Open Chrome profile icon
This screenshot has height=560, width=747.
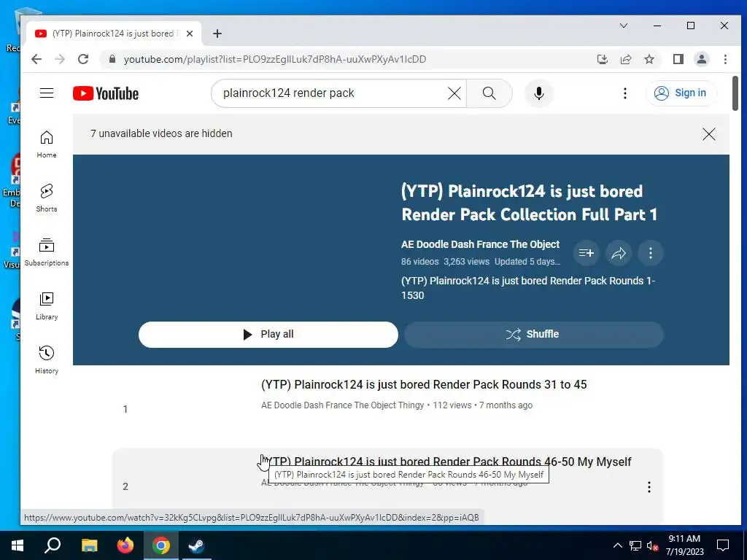(701, 59)
